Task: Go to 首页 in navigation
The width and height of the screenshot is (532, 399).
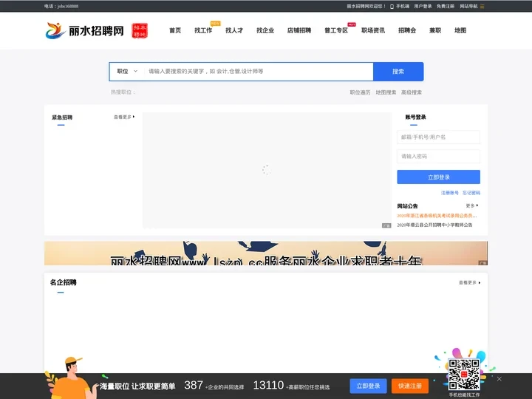Action: tap(175, 30)
